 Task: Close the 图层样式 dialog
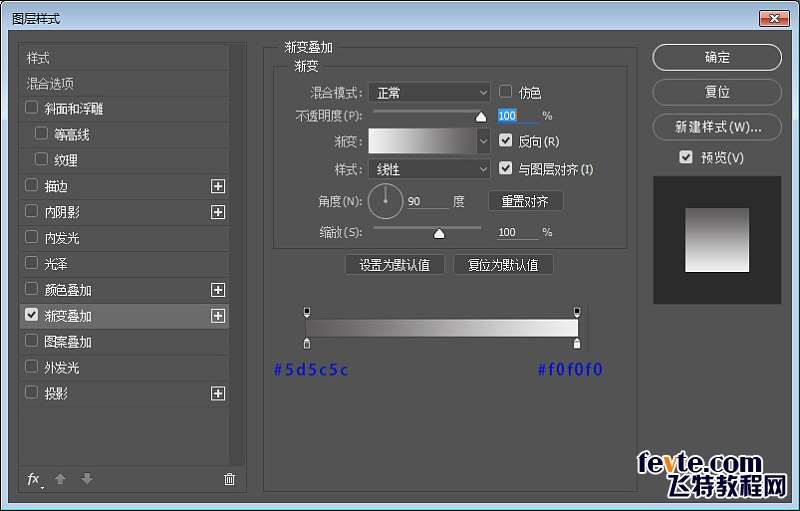[774, 19]
